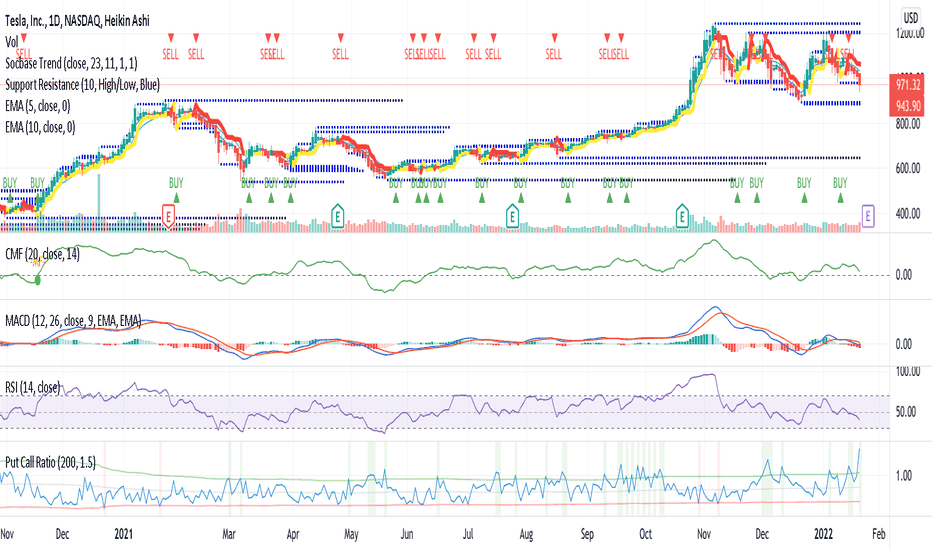Click the RSI 50.00 scale label
The image size is (932, 550).
click(x=905, y=411)
